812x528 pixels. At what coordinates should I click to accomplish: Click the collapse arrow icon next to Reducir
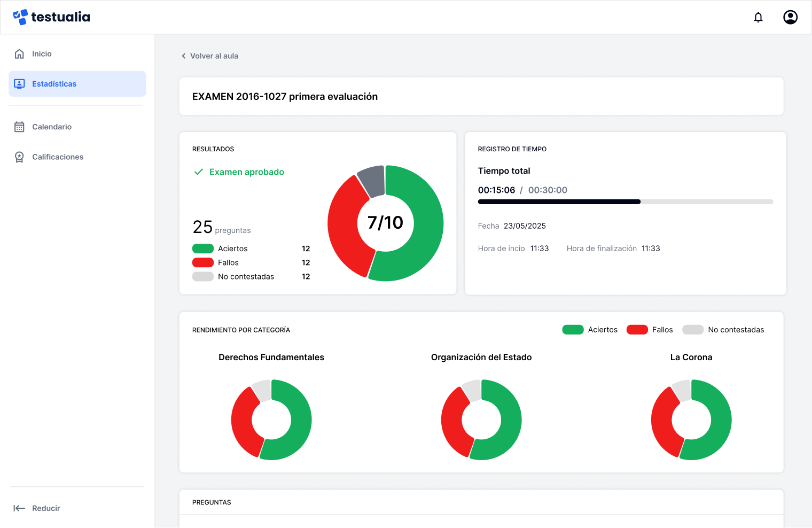(x=20, y=508)
